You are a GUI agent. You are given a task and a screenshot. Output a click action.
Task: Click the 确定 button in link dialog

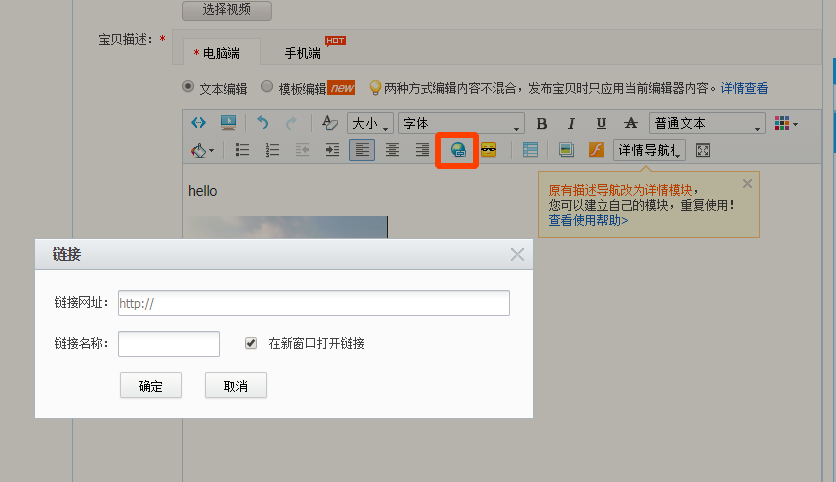click(x=151, y=385)
